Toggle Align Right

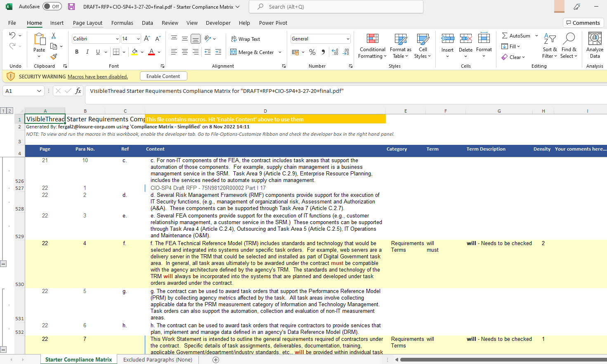tap(196, 52)
